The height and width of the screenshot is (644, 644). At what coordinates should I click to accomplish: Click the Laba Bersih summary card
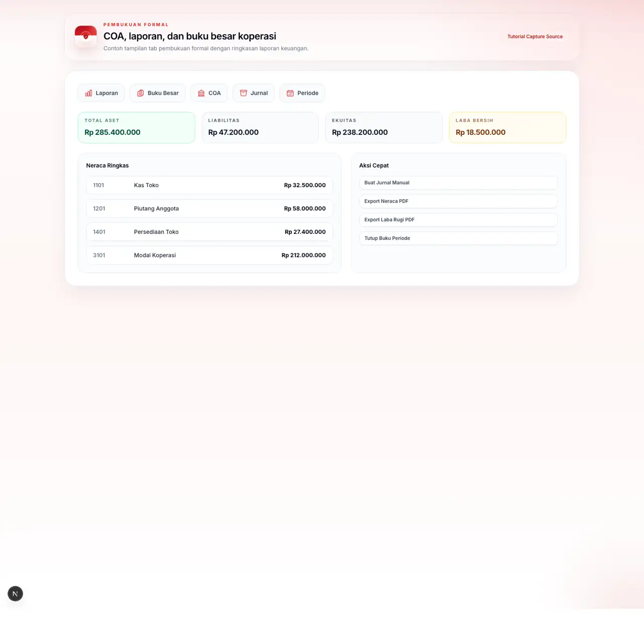tap(507, 127)
